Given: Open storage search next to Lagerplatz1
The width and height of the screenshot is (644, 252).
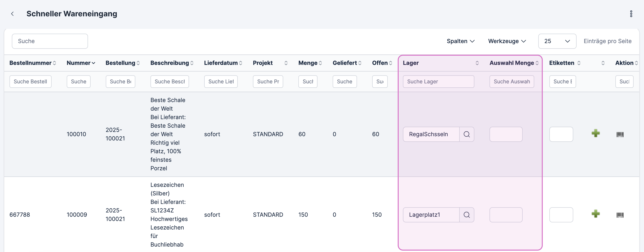Looking at the screenshot, I should point(467,215).
